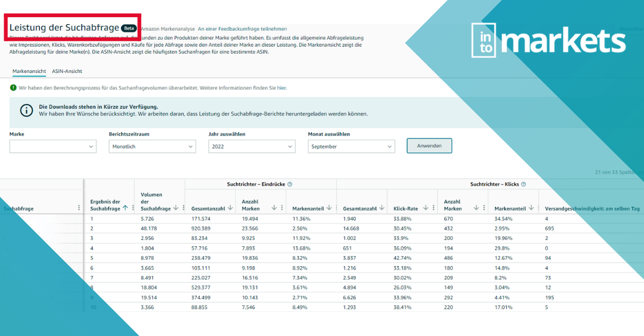Sort Klicks Markenanteil via its arrow

(x=531, y=208)
